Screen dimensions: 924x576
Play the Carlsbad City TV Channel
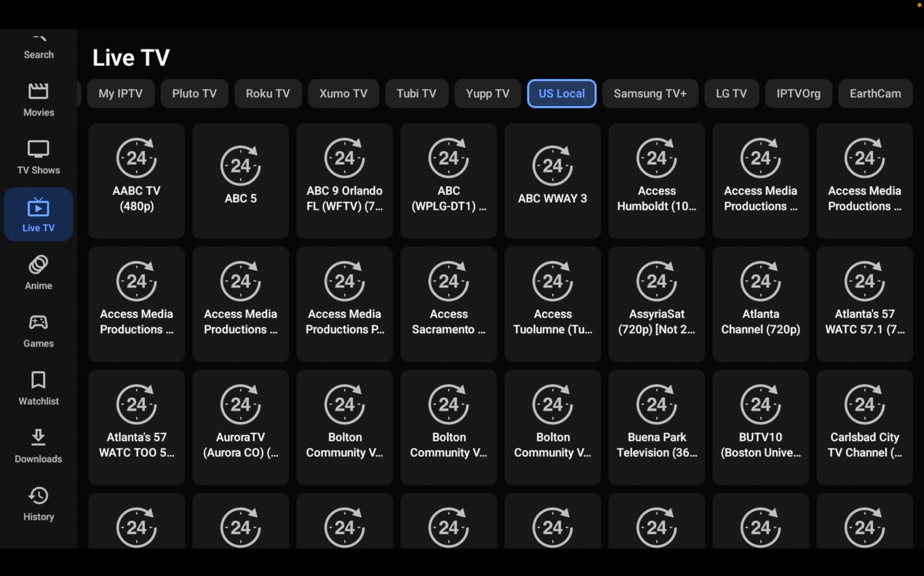[x=865, y=427]
